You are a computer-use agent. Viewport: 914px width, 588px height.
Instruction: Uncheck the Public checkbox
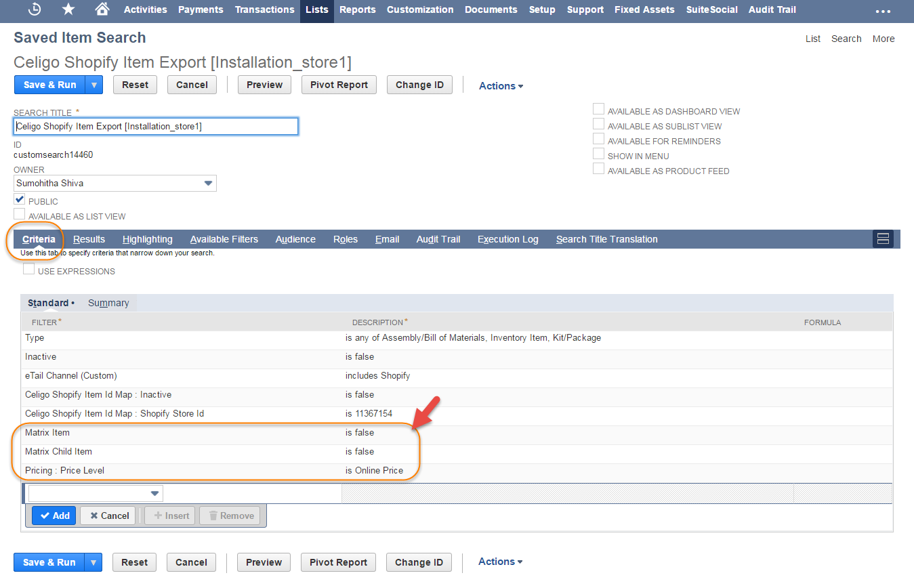[x=19, y=200]
